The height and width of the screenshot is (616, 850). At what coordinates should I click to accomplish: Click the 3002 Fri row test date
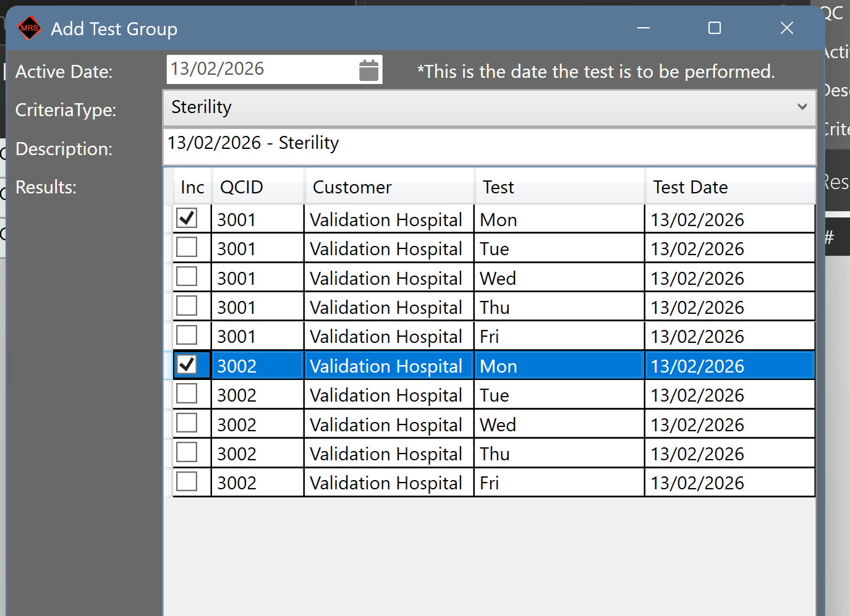730,483
